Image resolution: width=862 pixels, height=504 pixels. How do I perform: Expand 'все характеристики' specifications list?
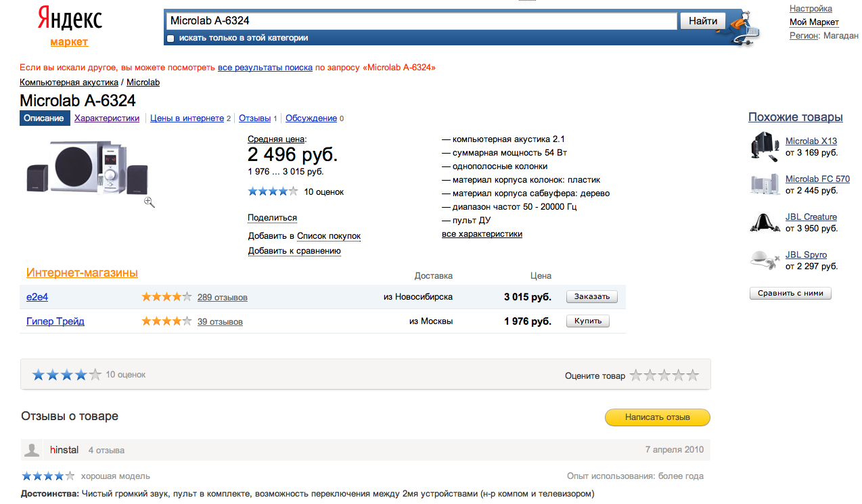click(x=482, y=234)
